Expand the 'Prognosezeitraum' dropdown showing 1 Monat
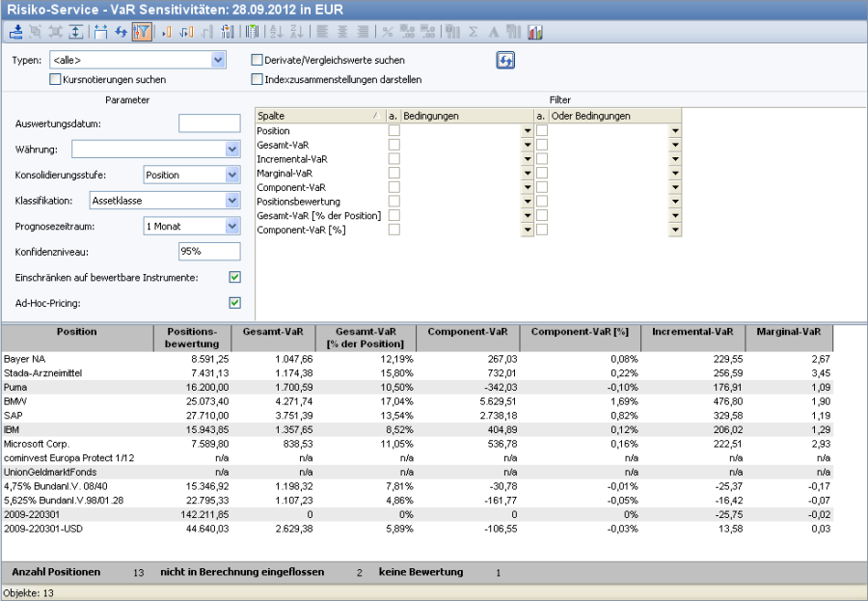Image resolution: width=868 pixels, height=601 pixels. 231,226
